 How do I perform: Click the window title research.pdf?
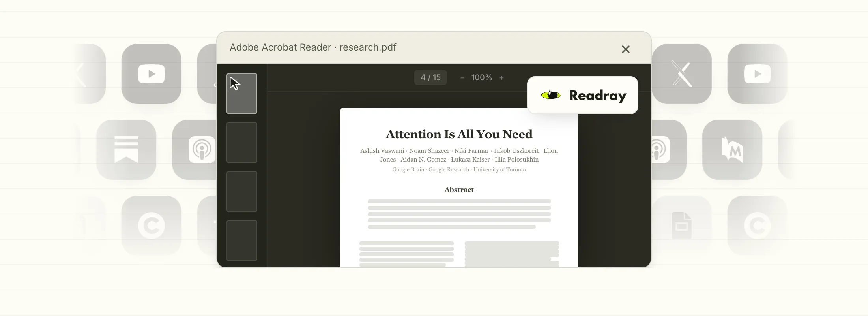pos(368,47)
